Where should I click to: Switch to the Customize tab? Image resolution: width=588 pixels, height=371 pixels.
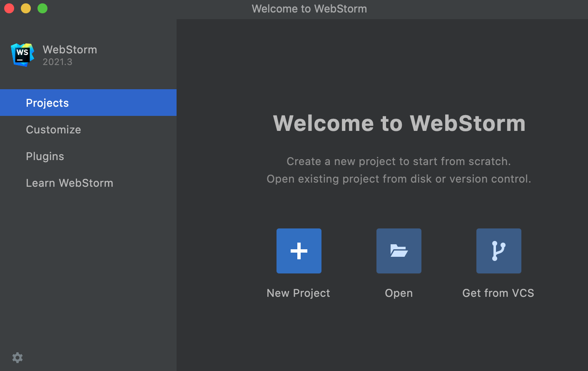[88, 129]
